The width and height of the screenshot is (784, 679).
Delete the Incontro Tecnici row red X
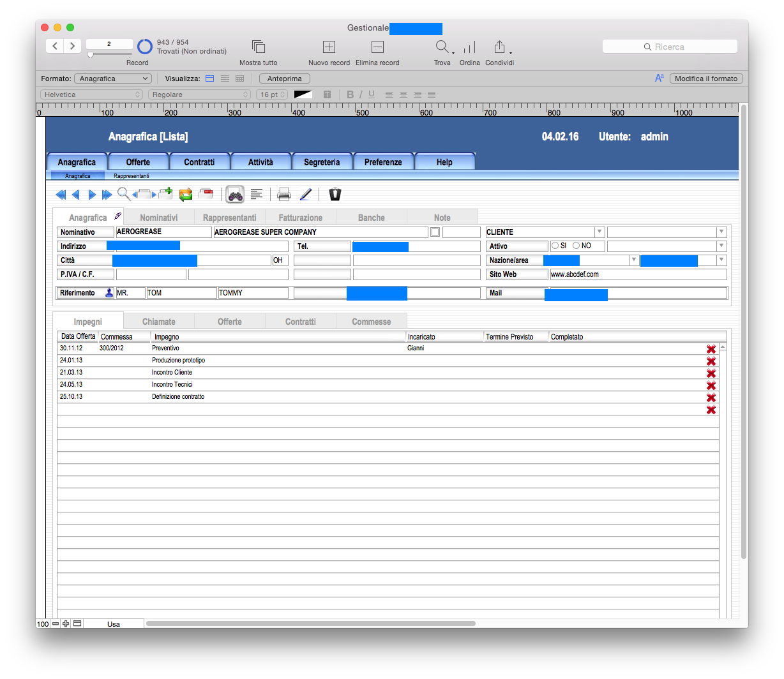pos(711,385)
